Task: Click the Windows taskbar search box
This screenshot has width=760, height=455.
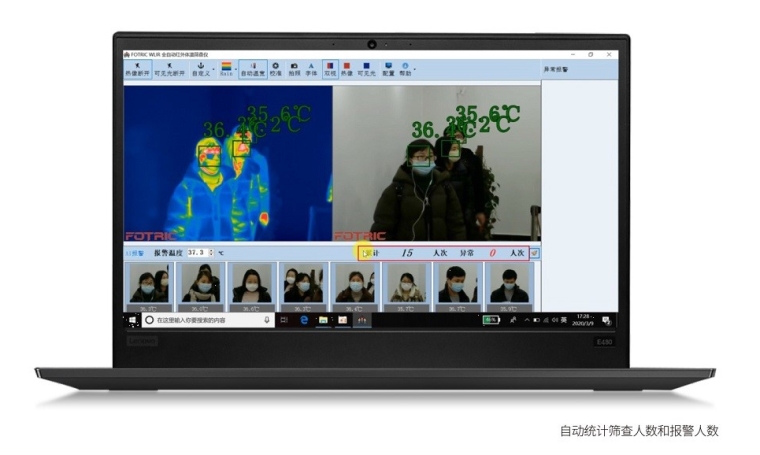Action: coord(205,320)
